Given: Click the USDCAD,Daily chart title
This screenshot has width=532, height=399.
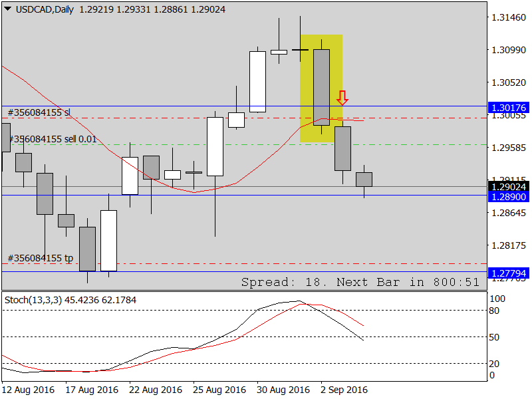Looking at the screenshot, I should point(45,9).
